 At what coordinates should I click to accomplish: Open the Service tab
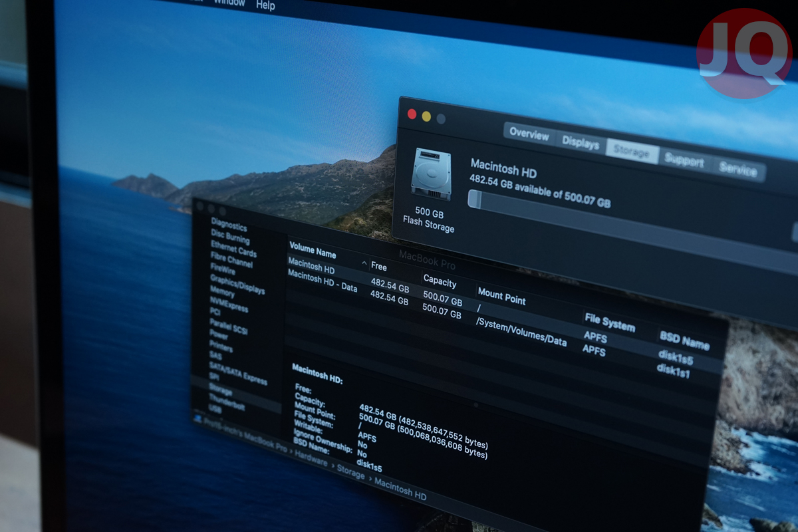(737, 170)
